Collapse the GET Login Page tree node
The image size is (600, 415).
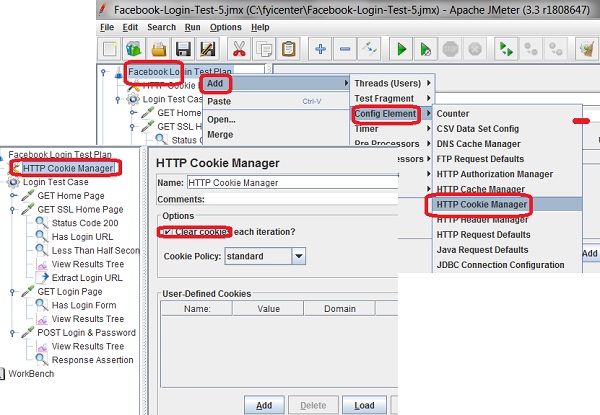click(x=13, y=292)
